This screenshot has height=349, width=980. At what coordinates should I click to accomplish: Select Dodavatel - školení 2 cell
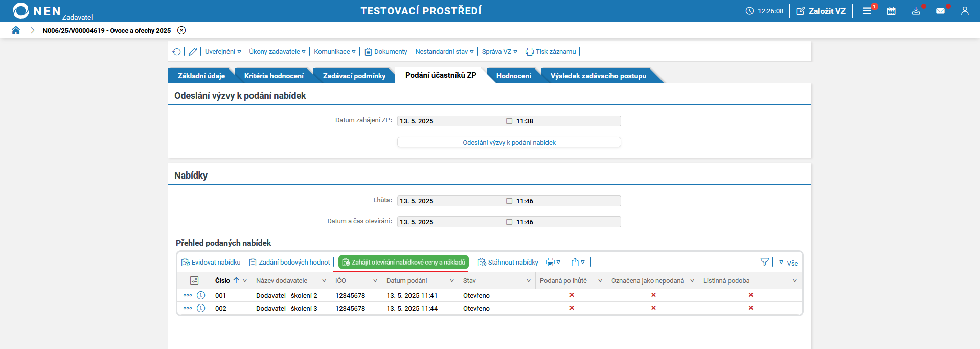[x=287, y=296]
